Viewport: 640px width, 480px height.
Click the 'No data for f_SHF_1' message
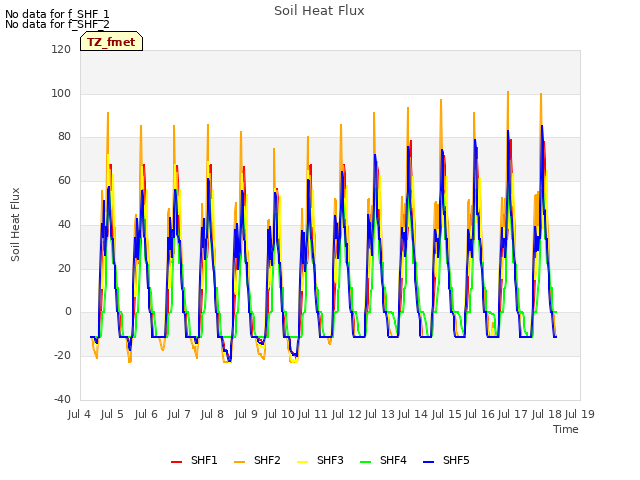[x=57, y=14]
